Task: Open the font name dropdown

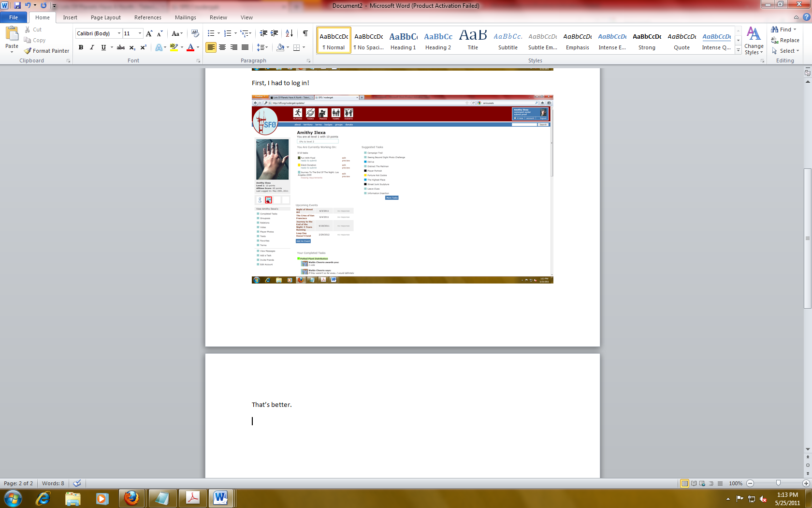Action: (119, 33)
